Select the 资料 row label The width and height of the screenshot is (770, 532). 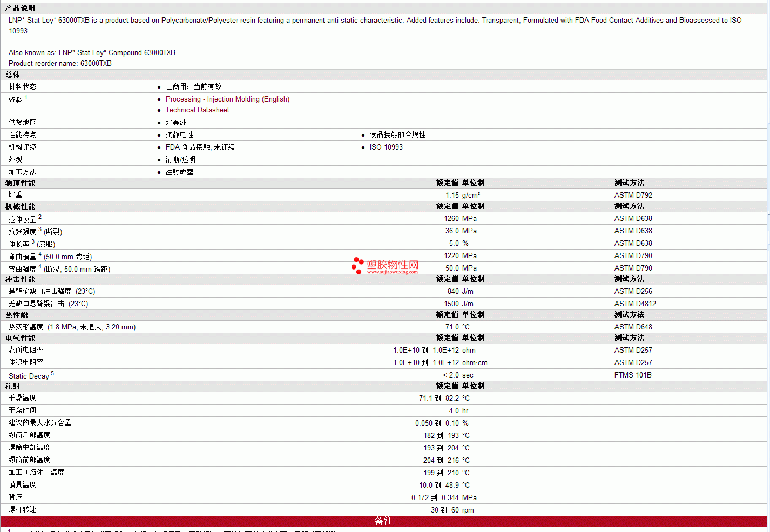[x=18, y=100]
